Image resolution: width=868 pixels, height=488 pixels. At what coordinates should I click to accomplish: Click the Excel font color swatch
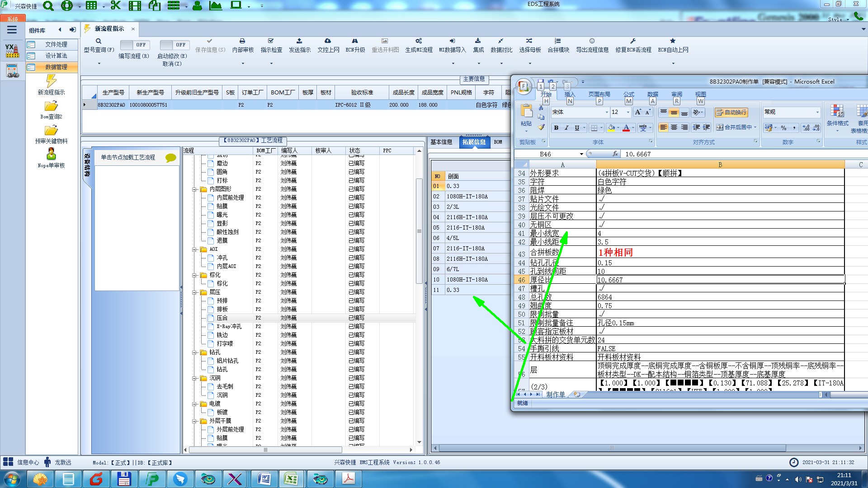[x=626, y=128]
